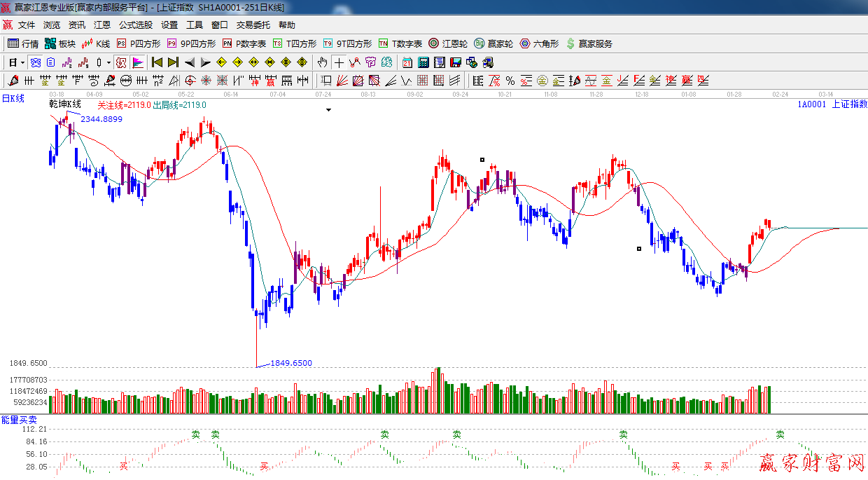Toggle the blue wave pattern display button
The height and width of the screenshot is (480, 868).
coord(35,62)
